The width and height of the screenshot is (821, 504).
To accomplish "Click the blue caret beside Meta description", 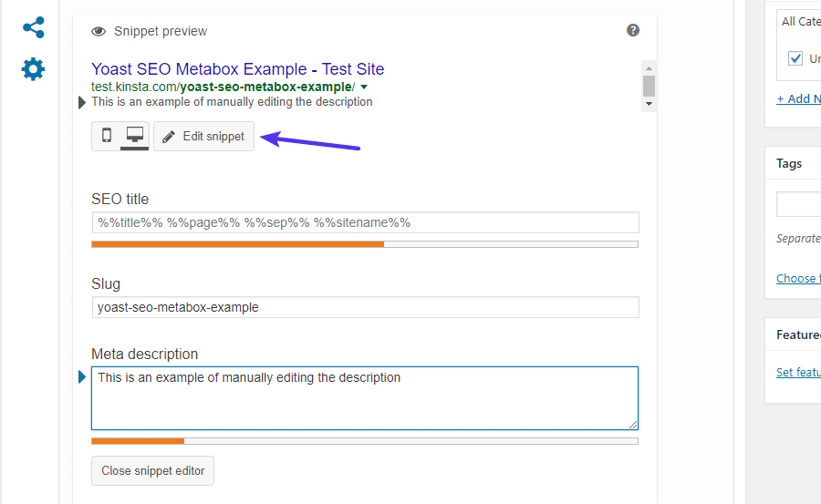I will (x=82, y=376).
